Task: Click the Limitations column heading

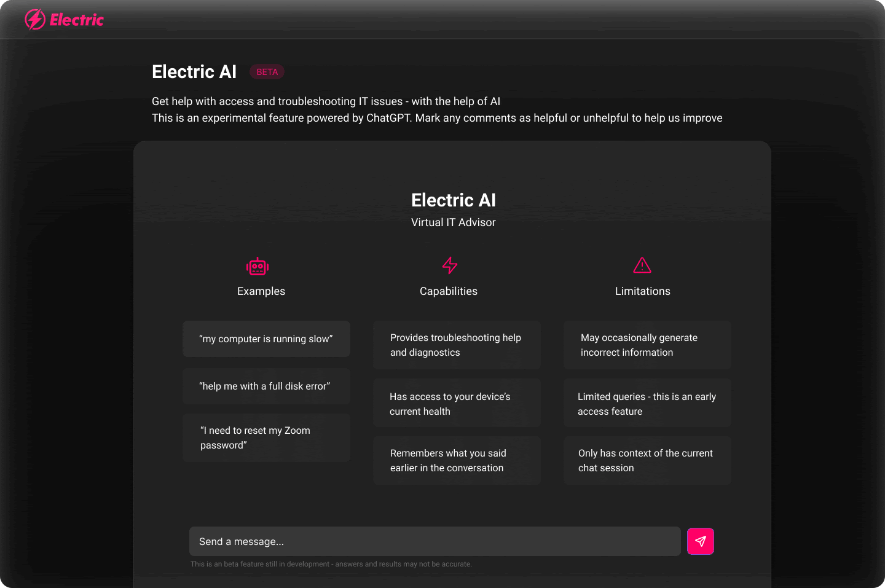Action: pyautogui.click(x=643, y=291)
